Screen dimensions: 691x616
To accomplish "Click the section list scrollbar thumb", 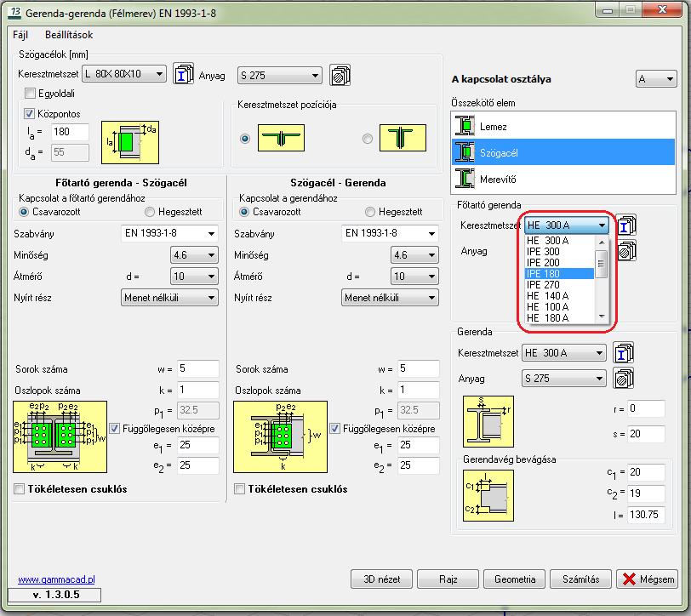I will click(601, 264).
